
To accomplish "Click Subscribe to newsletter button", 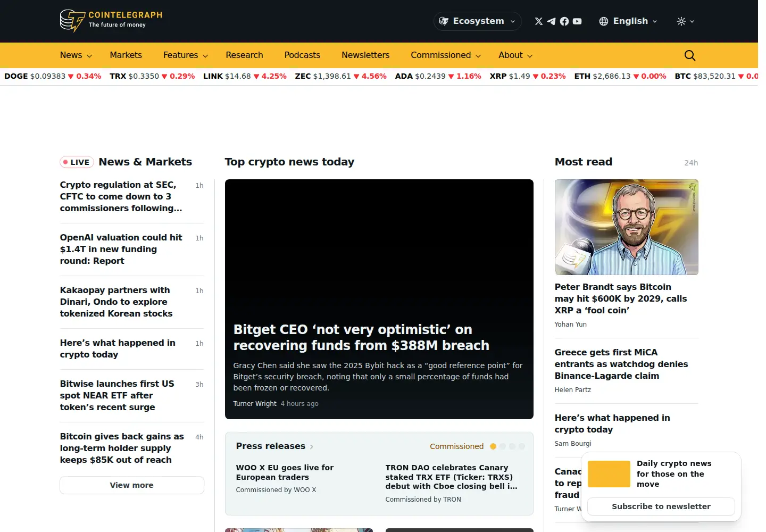I will tap(661, 506).
